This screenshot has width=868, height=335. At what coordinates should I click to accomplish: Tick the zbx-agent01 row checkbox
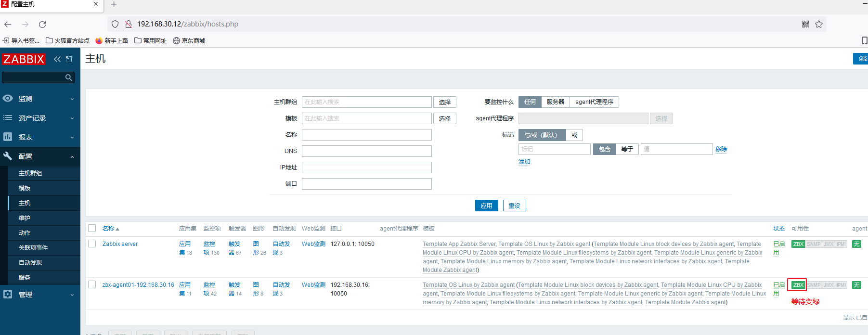click(92, 284)
